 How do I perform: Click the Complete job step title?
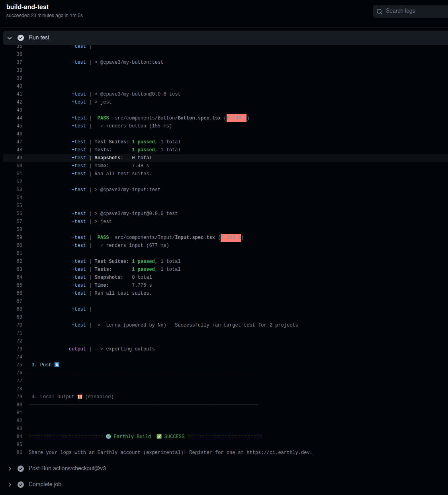pos(45,484)
